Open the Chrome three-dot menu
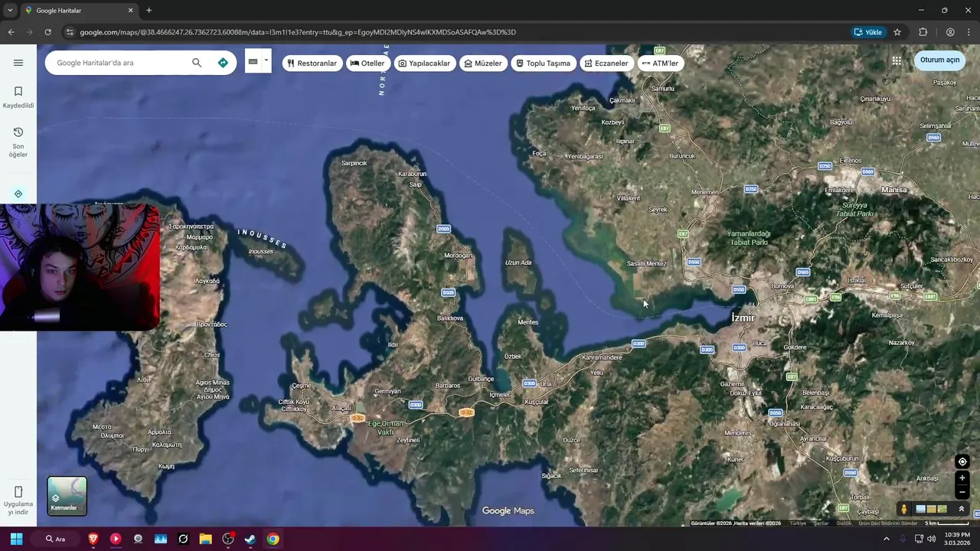Image resolution: width=980 pixels, height=551 pixels. [969, 32]
